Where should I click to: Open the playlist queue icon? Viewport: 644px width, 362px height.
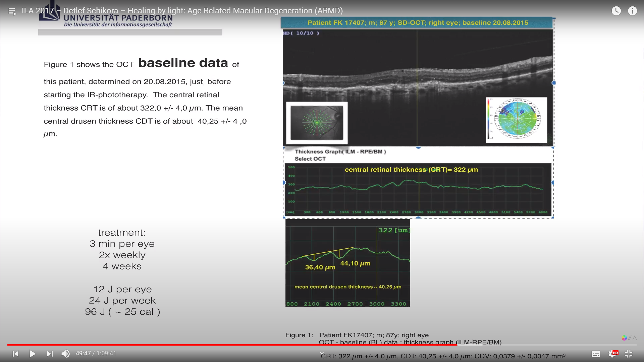12,11
